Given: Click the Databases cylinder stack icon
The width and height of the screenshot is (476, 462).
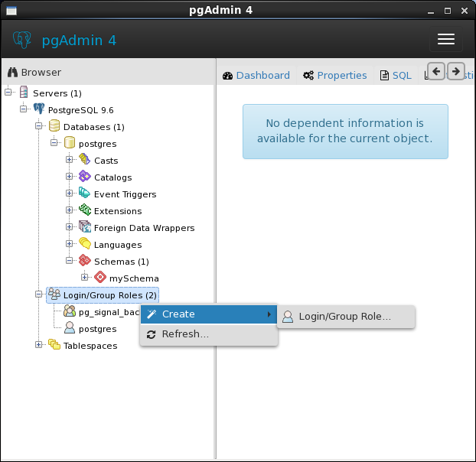Looking at the screenshot, I should [54, 125].
